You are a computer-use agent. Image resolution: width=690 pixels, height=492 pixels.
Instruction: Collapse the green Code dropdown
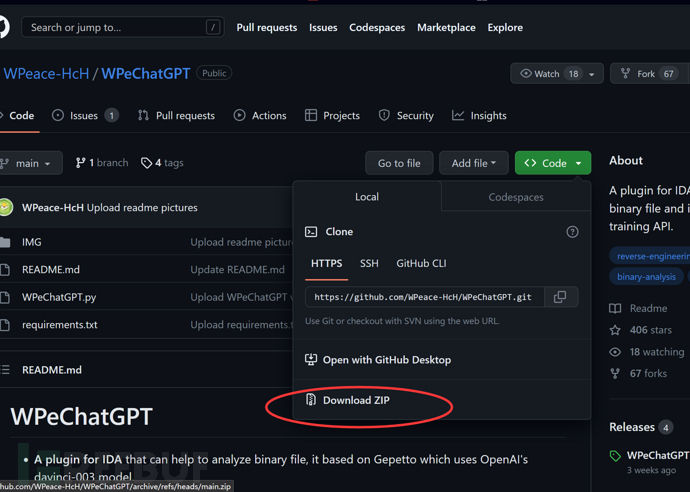click(x=553, y=163)
